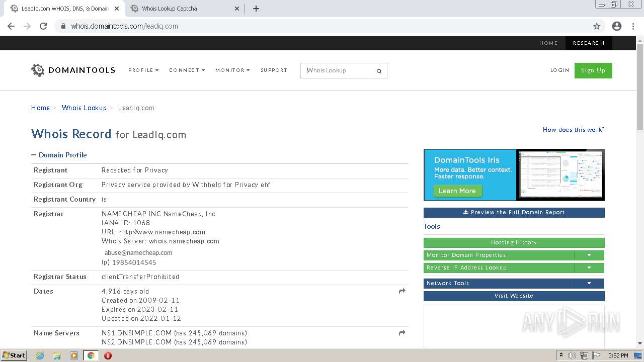Click the red security taskbar icon

coord(108,355)
